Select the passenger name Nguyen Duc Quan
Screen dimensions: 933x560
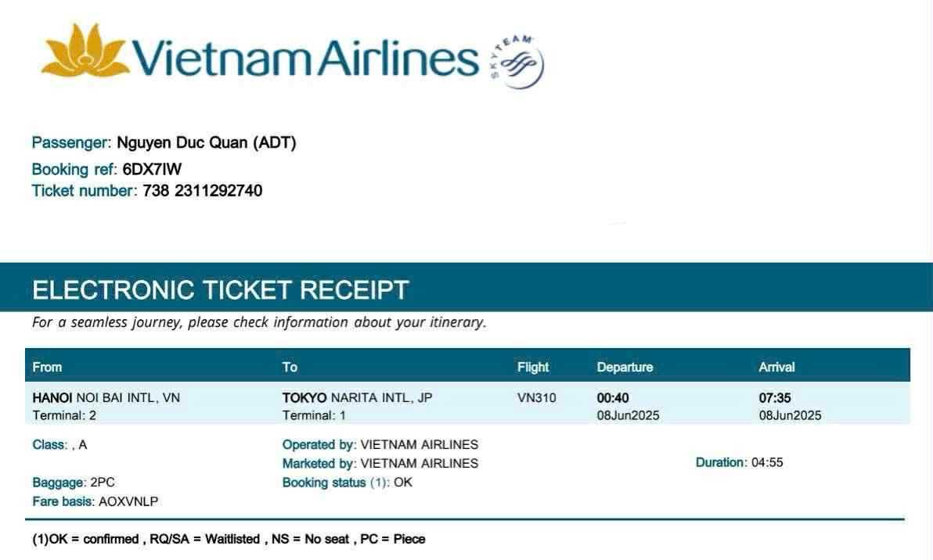(206, 143)
